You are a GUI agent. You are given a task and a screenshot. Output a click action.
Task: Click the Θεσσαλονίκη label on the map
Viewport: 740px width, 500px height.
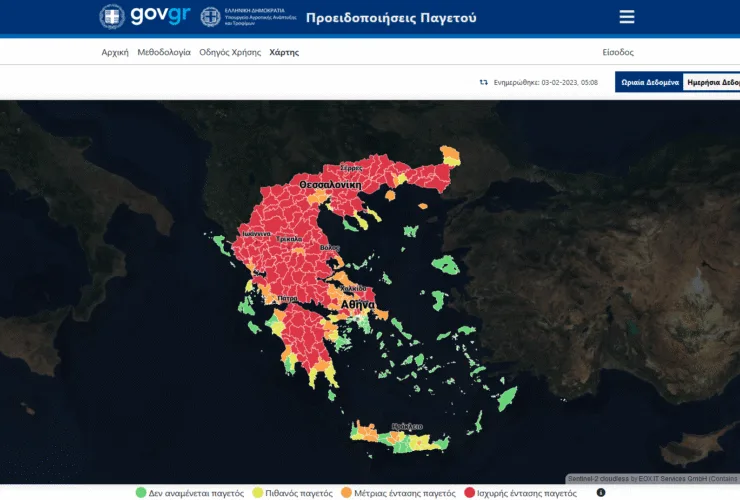tap(330, 185)
